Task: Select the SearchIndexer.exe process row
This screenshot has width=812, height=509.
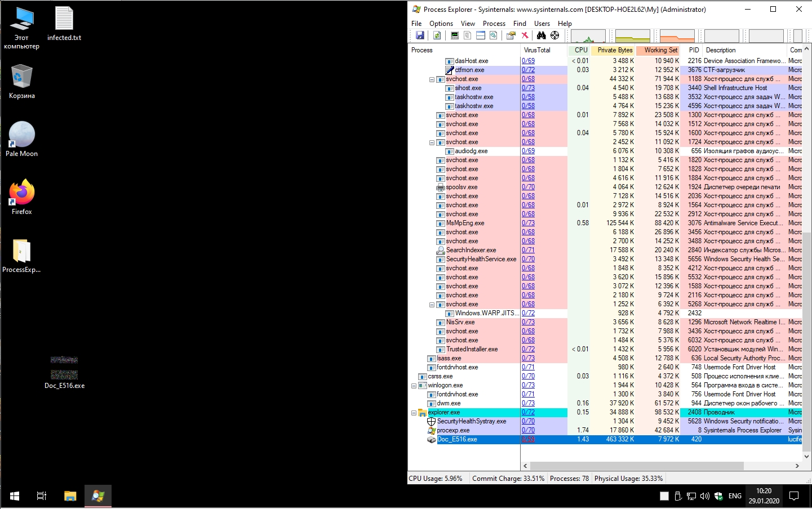Action: [x=605, y=250]
